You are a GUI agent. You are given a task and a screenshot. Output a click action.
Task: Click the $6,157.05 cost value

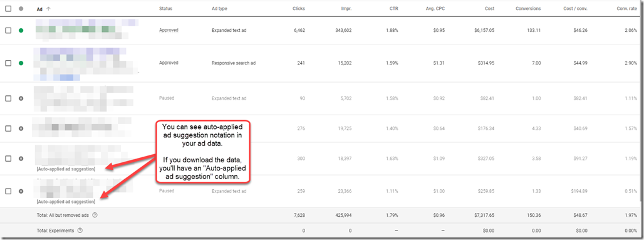tap(484, 30)
